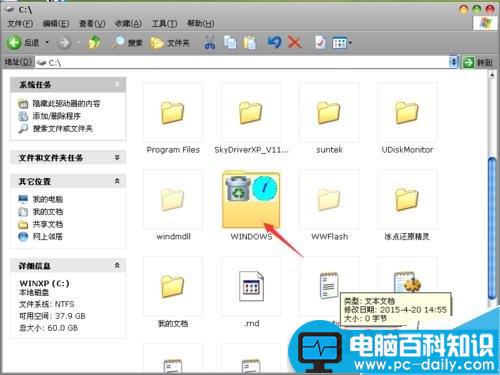
Task: Open the Search toolbar button
Action: click(x=127, y=43)
